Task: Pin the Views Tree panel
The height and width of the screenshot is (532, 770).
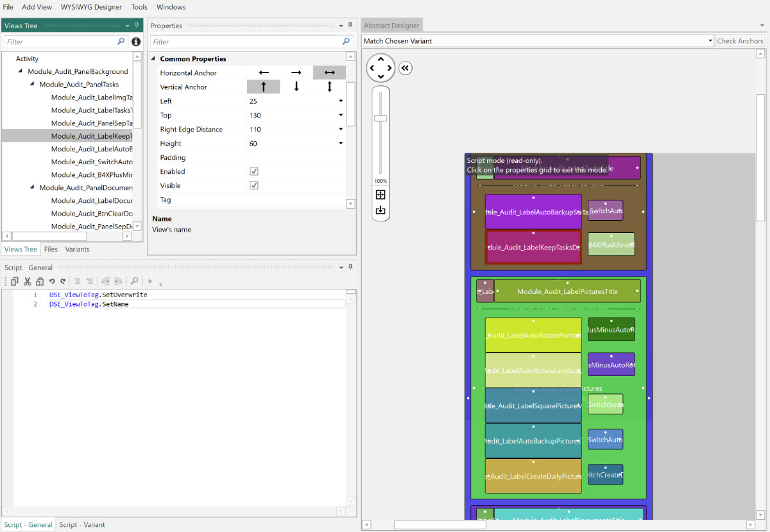Action: (137, 25)
